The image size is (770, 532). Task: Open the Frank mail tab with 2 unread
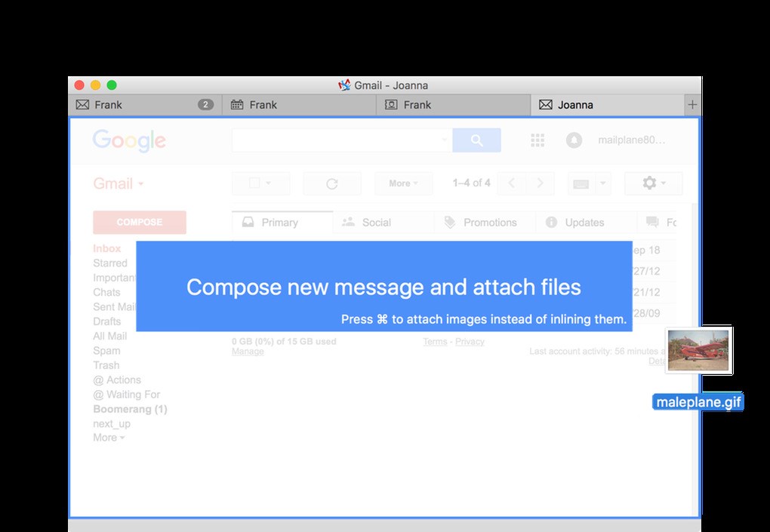[x=145, y=105]
